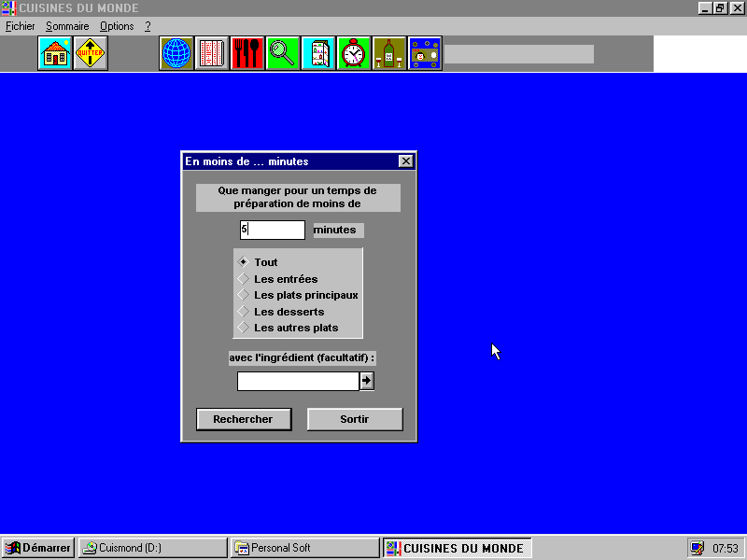Select the 'Les desserts' radio option
747x560 pixels.
tap(244, 312)
